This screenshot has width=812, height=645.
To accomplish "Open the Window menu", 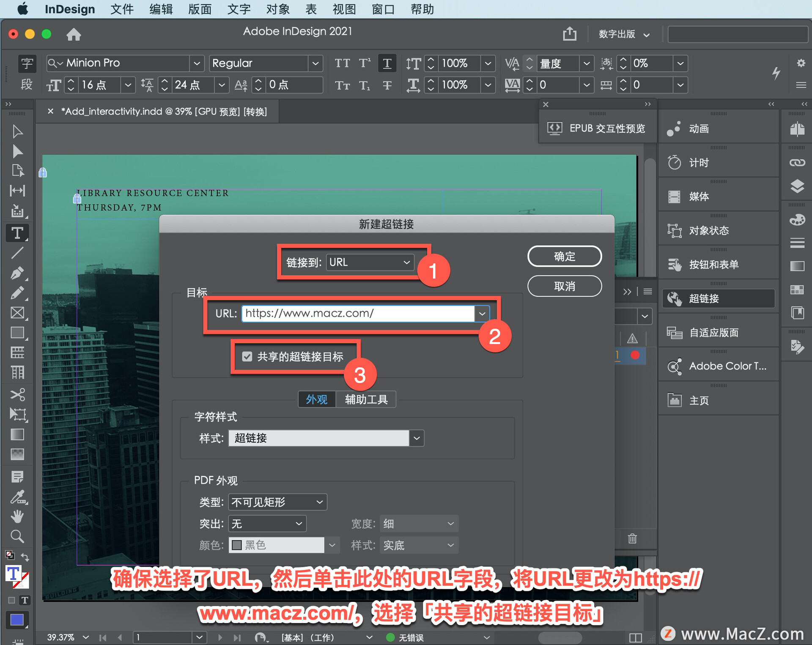I will (x=383, y=9).
